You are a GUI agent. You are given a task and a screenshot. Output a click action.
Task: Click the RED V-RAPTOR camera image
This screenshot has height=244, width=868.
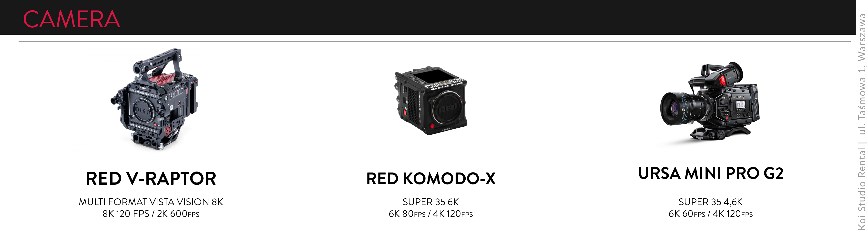click(x=155, y=99)
